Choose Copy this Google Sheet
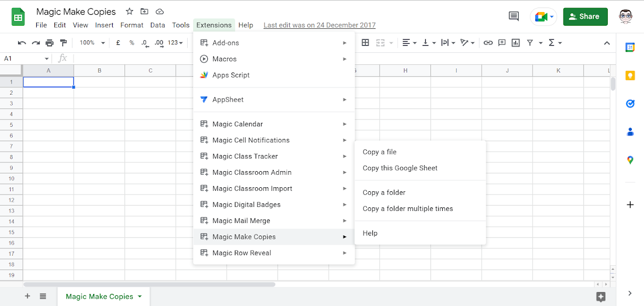Screen dimensions: 644x306 point(421,168)
